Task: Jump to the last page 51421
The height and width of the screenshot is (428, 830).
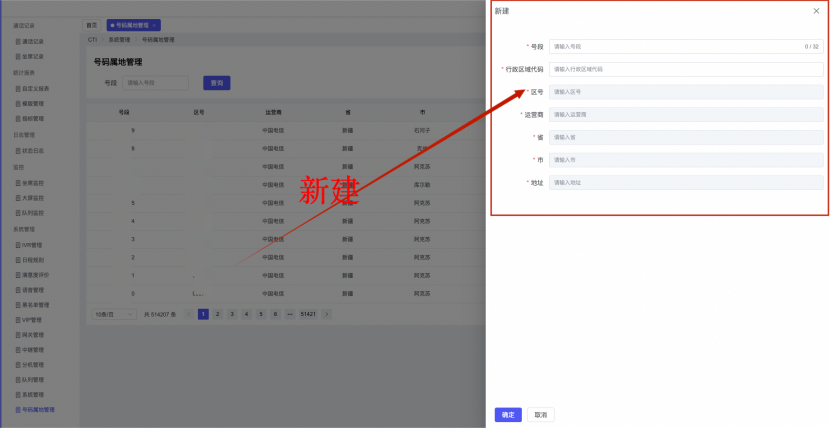Action: [x=308, y=314]
